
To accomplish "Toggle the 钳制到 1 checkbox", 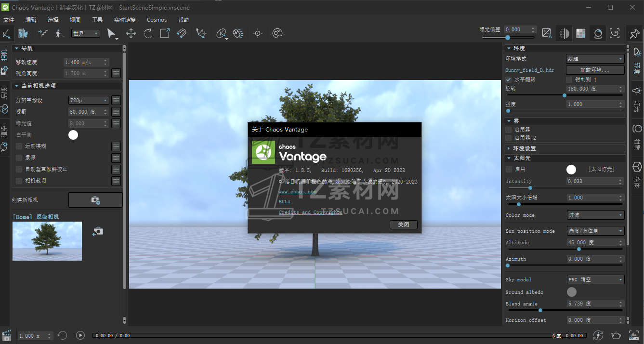I will [569, 79].
